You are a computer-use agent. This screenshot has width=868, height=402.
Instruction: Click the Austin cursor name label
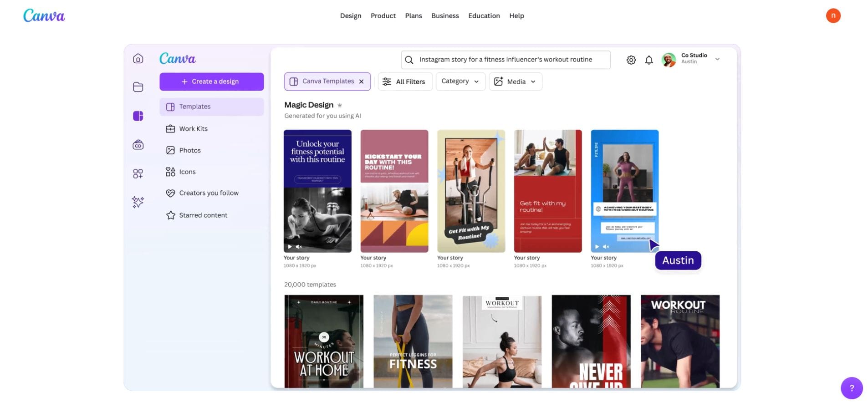click(x=678, y=260)
